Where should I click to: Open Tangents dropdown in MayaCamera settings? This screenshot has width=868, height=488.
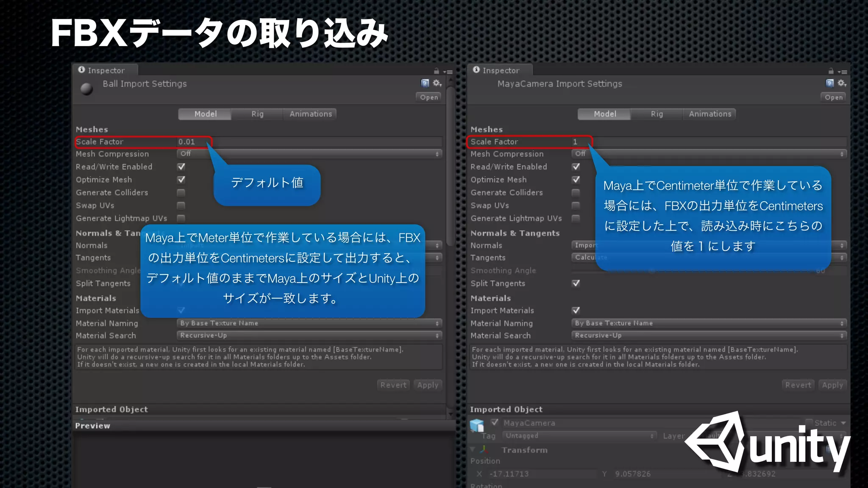(x=709, y=258)
